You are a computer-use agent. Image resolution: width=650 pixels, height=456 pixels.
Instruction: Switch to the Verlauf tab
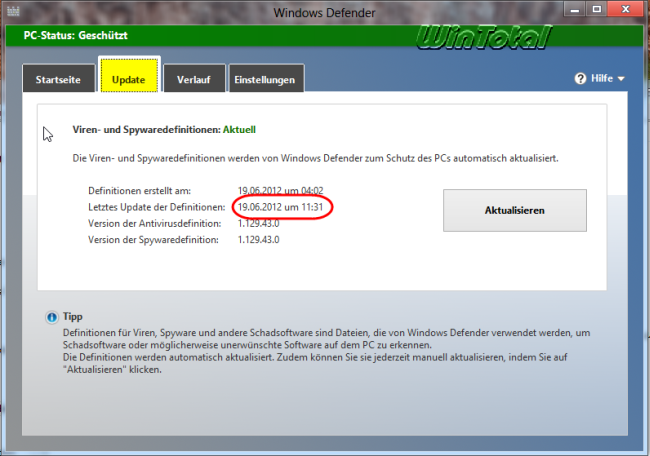click(x=194, y=78)
